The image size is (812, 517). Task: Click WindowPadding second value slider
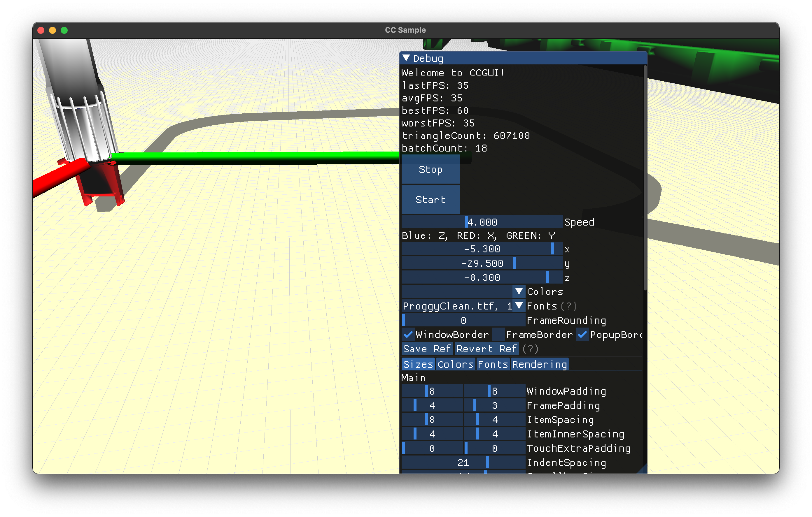494,391
